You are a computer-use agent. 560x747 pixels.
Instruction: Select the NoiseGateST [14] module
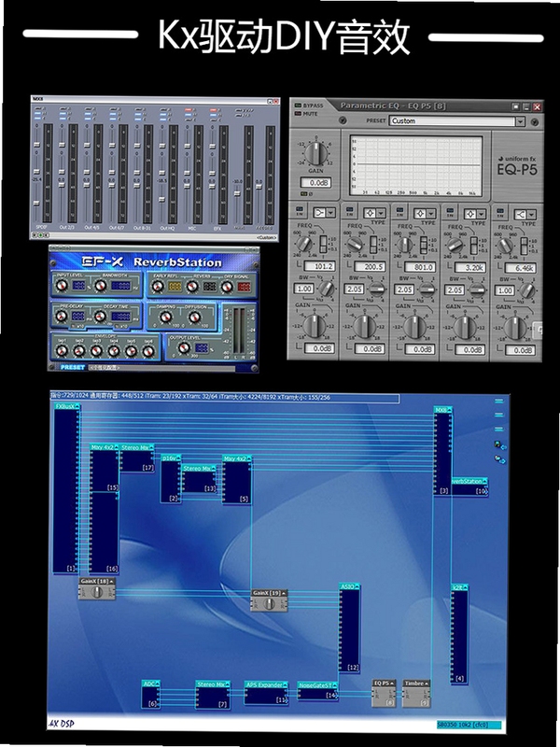[x=318, y=691]
